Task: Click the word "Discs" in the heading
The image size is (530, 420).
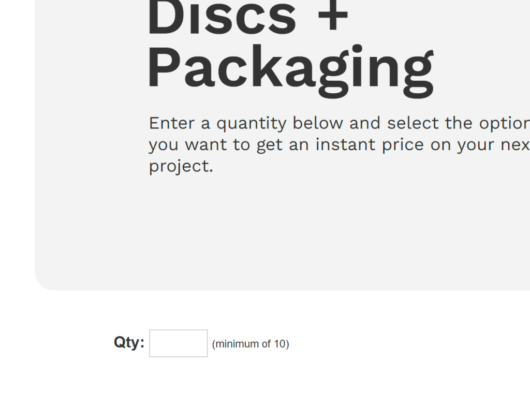Action: coord(222,18)
